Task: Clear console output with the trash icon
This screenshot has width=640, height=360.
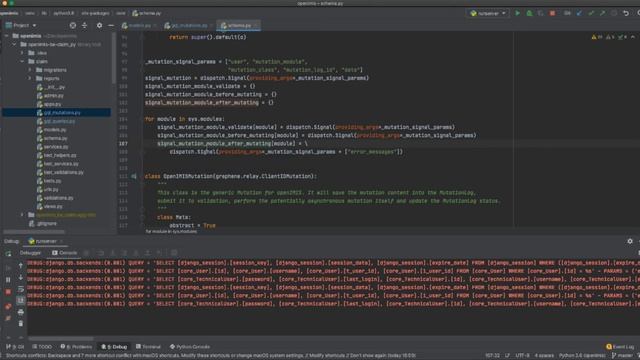Action: [x=21, y=324]
